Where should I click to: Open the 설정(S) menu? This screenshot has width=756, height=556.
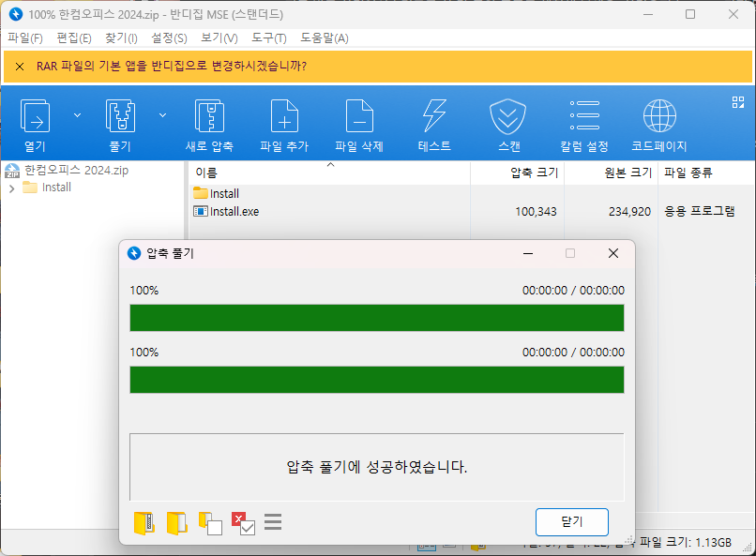tap(169, 38)
